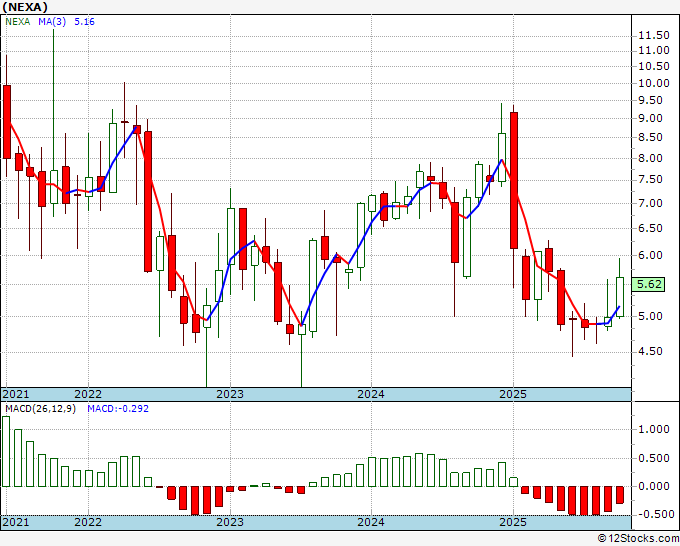Click 2022 on the price chart timeline
The width and height of the screenshot is (680, 546).
click(x=88, y=394)
